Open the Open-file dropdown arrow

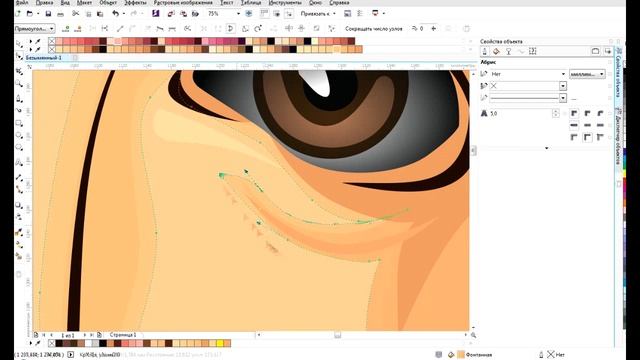point(38,13)
